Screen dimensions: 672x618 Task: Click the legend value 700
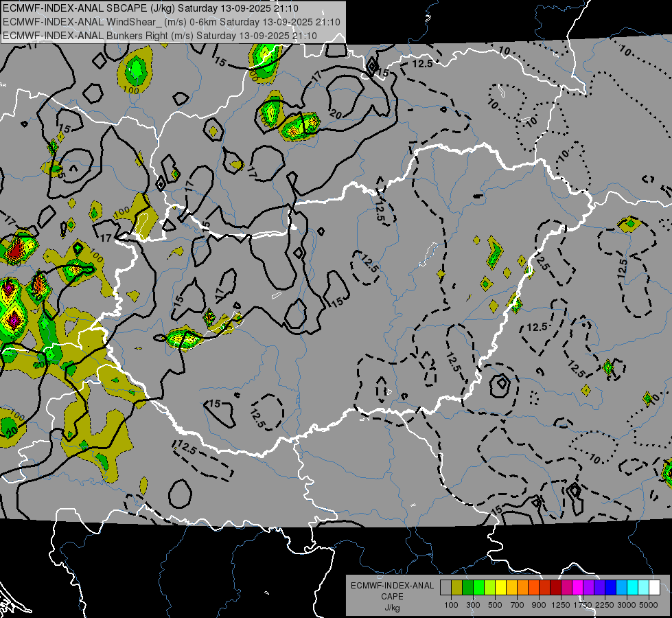point(518,605)
